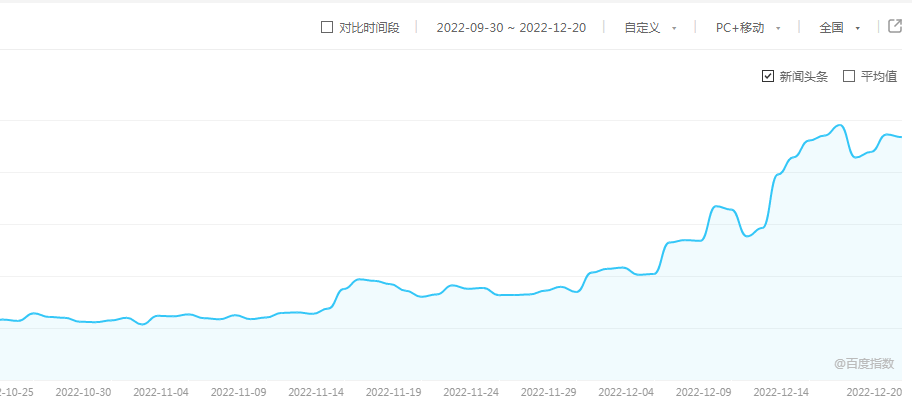Click the 2022-11-29 date label on axis

tap(548, 392)
